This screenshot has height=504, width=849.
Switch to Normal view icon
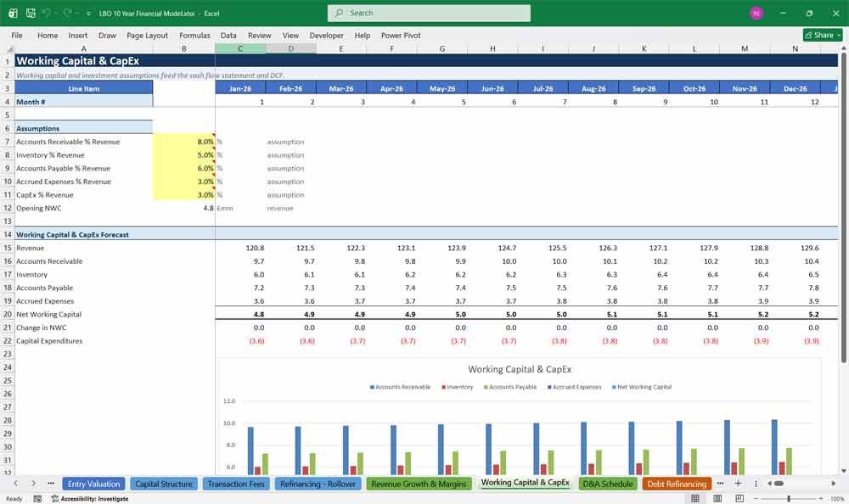[695, 499]
